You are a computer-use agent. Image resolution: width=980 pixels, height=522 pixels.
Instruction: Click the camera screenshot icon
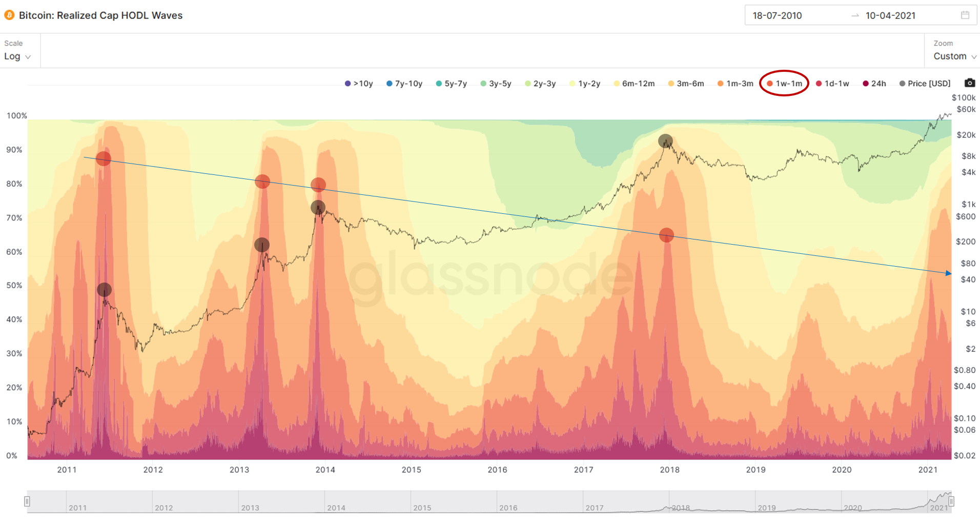click(x=969, y=83)
